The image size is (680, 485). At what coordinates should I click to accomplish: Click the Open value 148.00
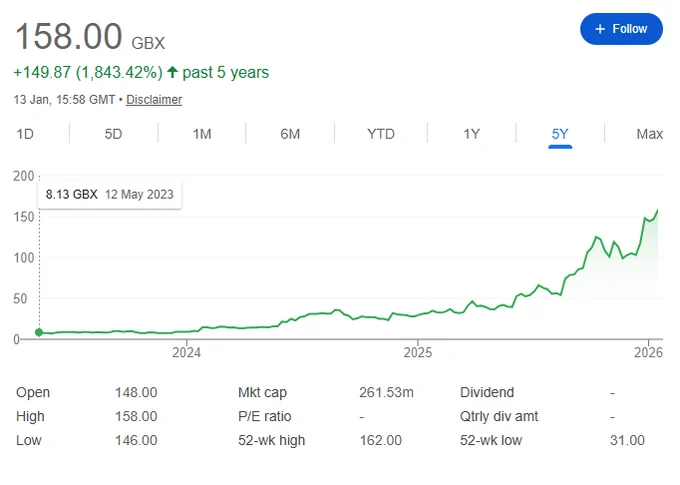point(136,393)
